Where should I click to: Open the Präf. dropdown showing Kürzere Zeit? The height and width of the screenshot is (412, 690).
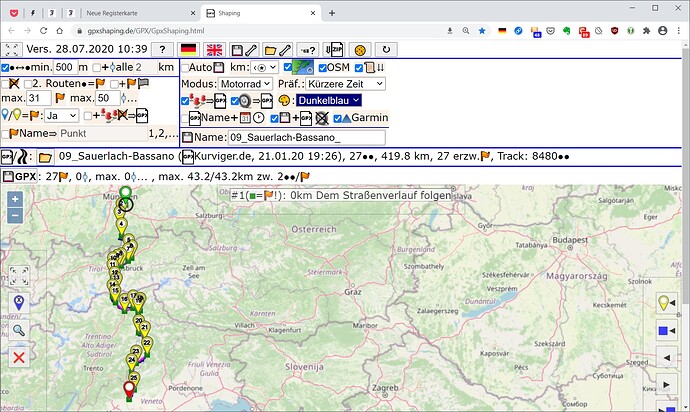tap(345, 84)
